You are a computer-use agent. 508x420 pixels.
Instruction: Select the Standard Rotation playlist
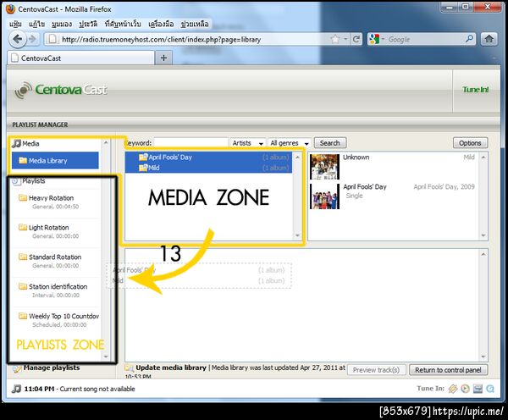point(55,261)
